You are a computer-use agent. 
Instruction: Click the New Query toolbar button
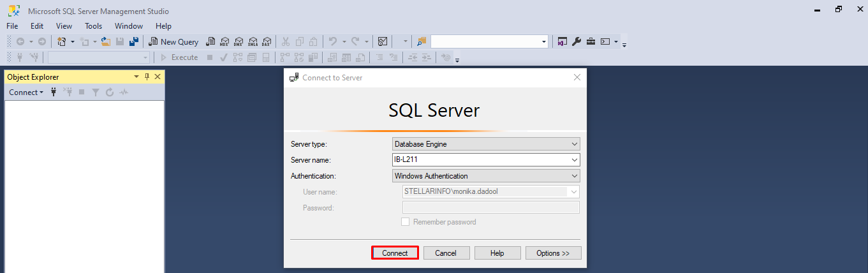click(x=173, y=41)
